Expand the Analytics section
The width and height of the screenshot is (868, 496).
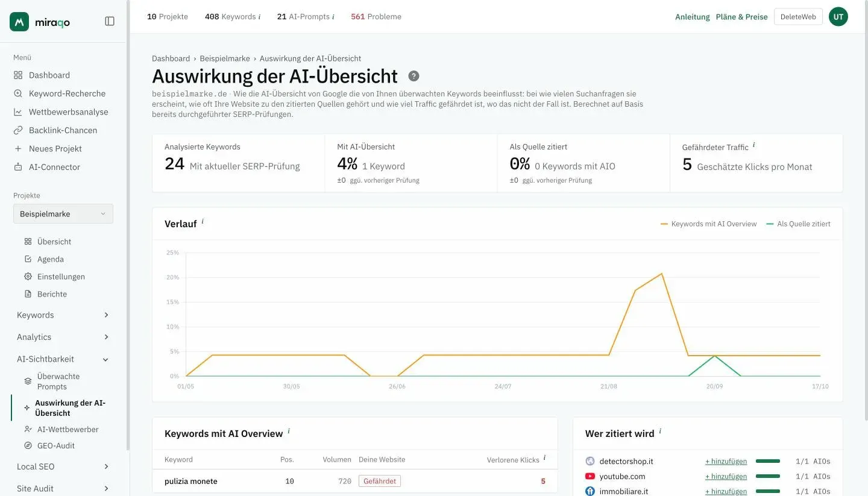63,337
